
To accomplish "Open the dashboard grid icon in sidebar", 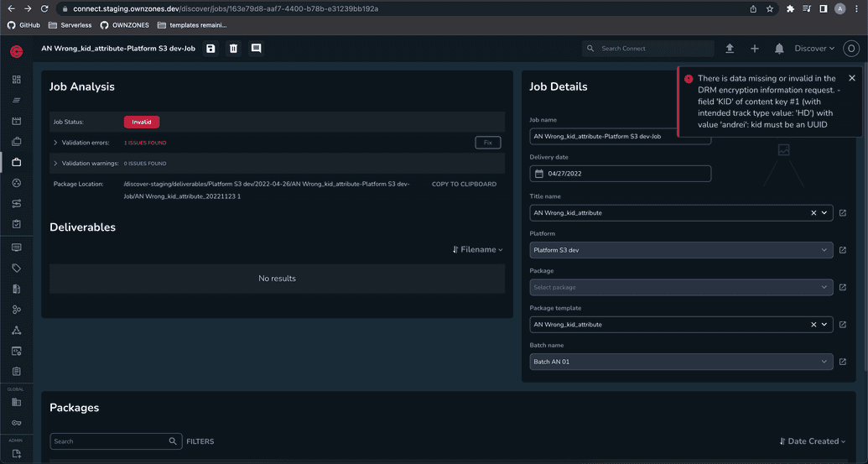I will click(x=17, y=80).
